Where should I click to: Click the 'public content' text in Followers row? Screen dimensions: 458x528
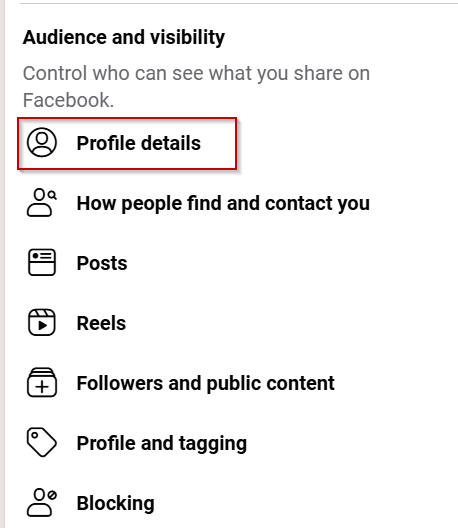(x=270, y=384)
